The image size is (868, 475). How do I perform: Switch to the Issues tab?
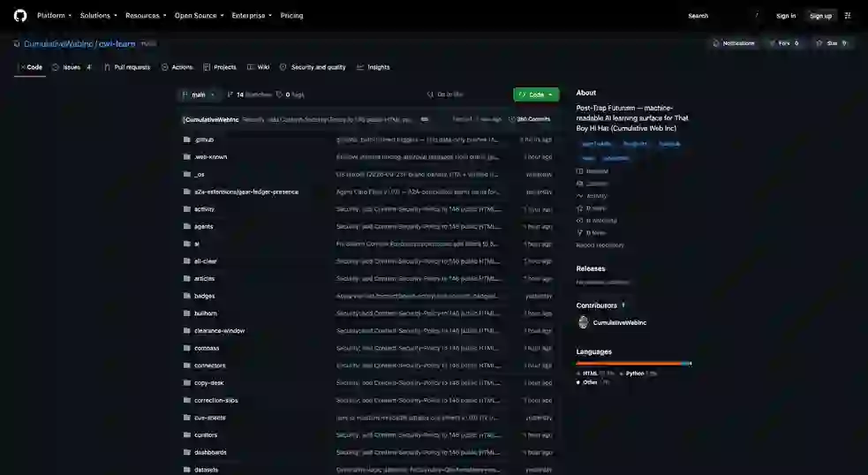[72, 67]
